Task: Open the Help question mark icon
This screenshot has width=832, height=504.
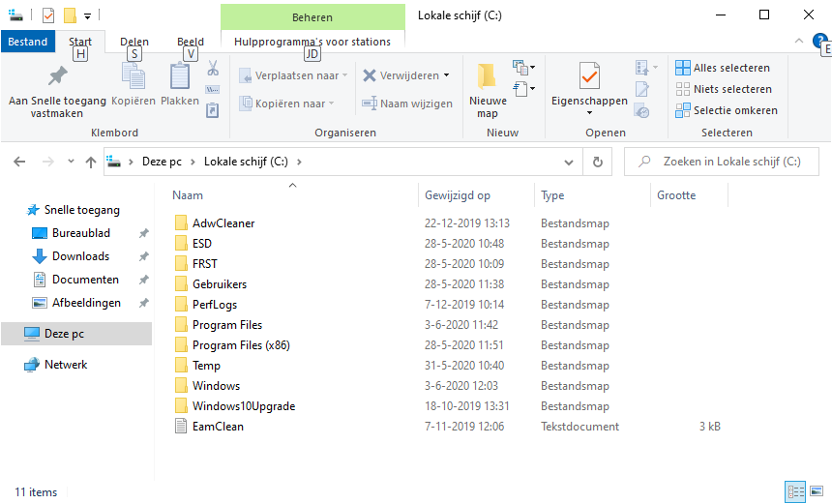Action: coord(819,42)
